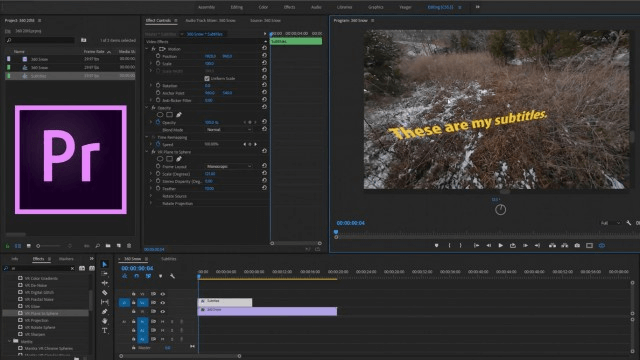The width and height of the screenshot is (640, 360).
Task: Expand Rotate Source options
Action: coord(151,196)
